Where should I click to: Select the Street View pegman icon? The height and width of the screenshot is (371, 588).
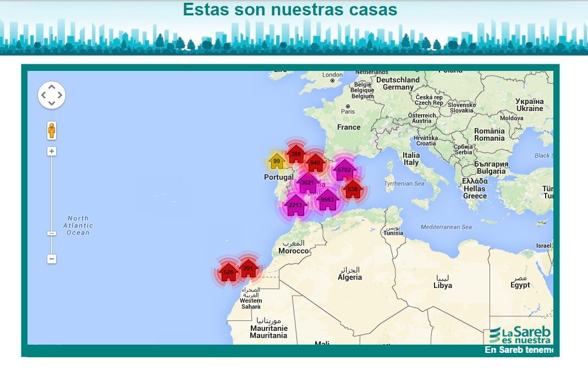click(x=52, y=131)
